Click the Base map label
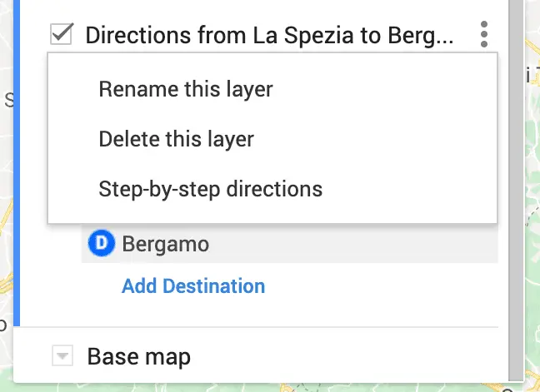The width and height of the screenshot is (540, 392). click(139, 356)
